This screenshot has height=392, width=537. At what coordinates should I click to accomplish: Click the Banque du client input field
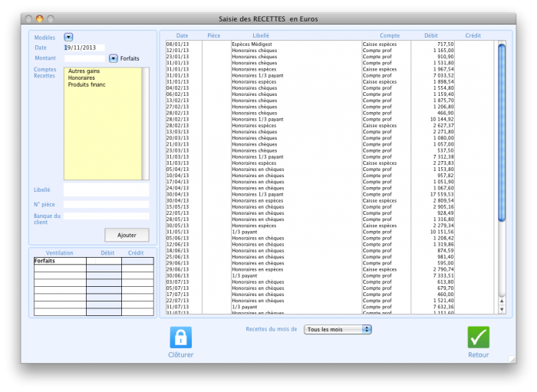(x=107, y=216)
